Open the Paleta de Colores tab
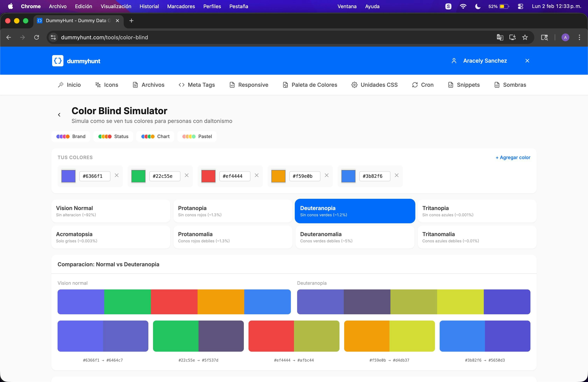The width and height of the screenshot is (588, 382). 310,85
